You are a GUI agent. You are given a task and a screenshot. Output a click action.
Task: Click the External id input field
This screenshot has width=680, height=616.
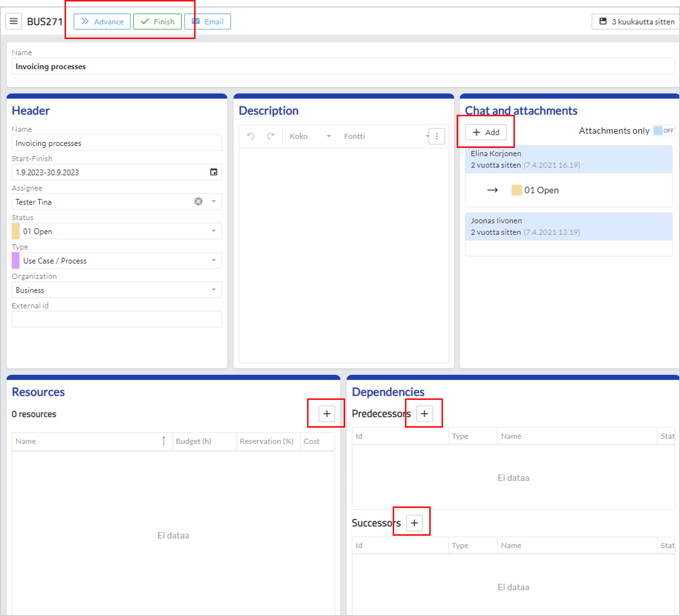(117, 319)
